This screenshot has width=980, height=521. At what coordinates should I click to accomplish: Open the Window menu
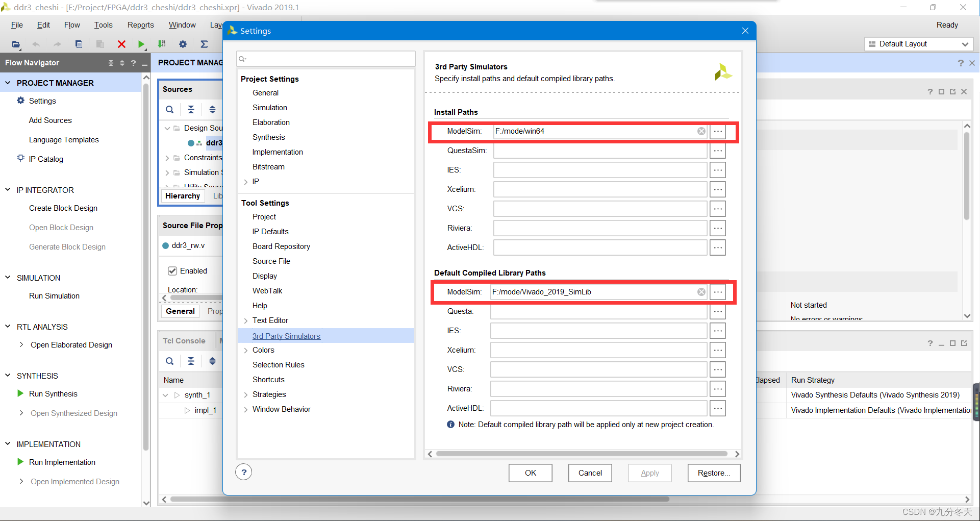(x=182, y=25)
